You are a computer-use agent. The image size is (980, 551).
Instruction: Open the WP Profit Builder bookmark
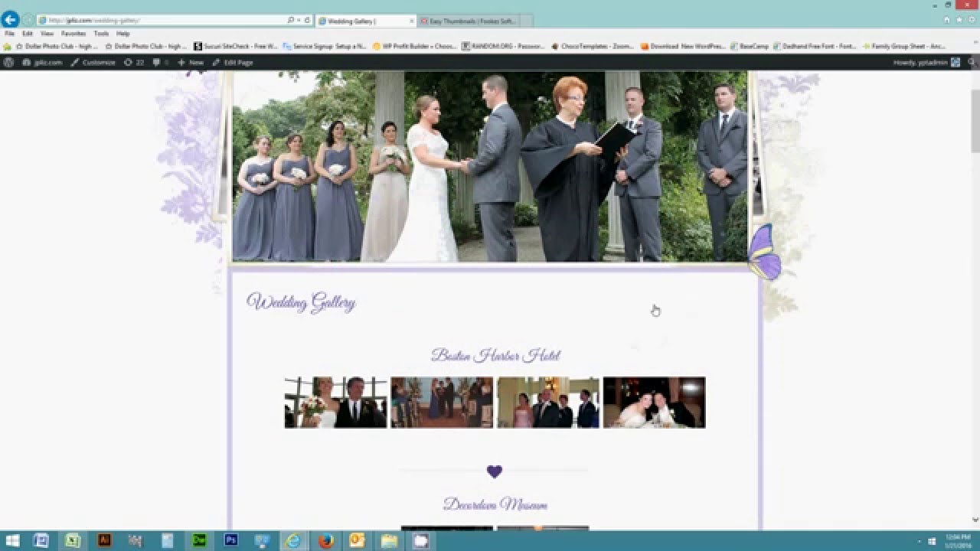pos(415,46)
